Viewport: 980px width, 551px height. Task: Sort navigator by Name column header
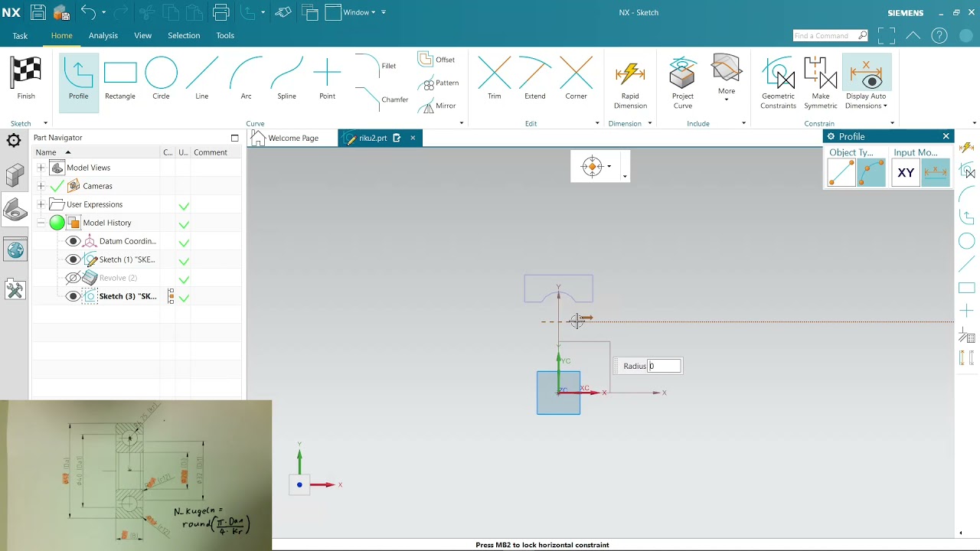pos(96,152)
